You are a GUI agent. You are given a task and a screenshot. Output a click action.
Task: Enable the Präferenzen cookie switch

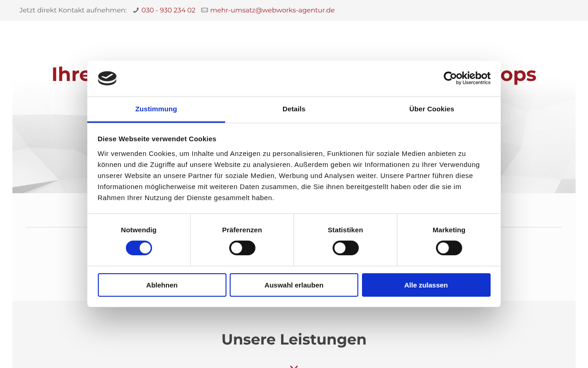242,248
